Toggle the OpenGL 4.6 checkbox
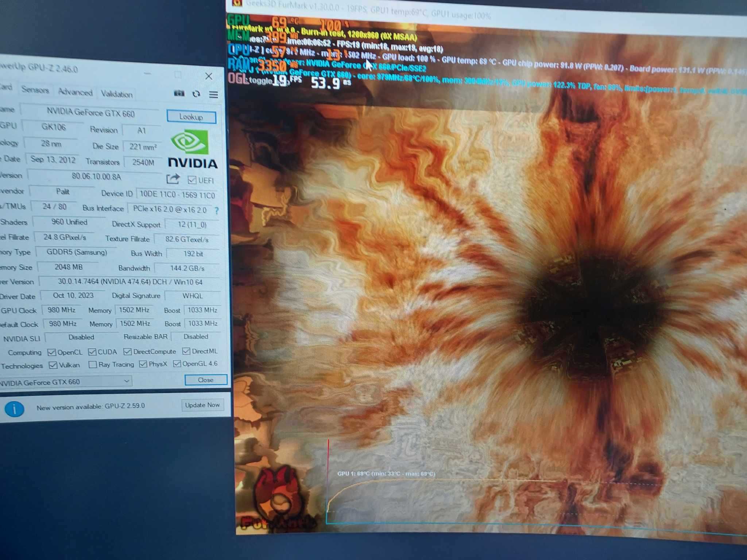Screen dimensions: 747x560 pos(177,363)
